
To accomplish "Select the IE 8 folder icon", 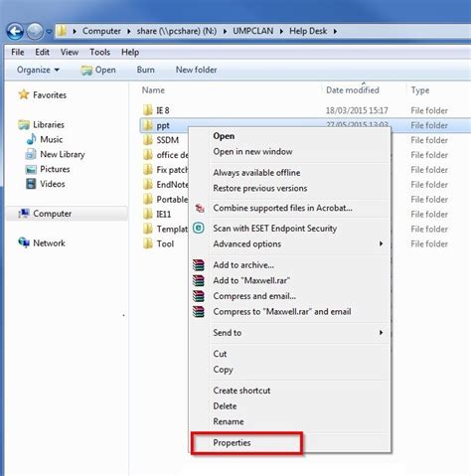I will click(148, 110).
